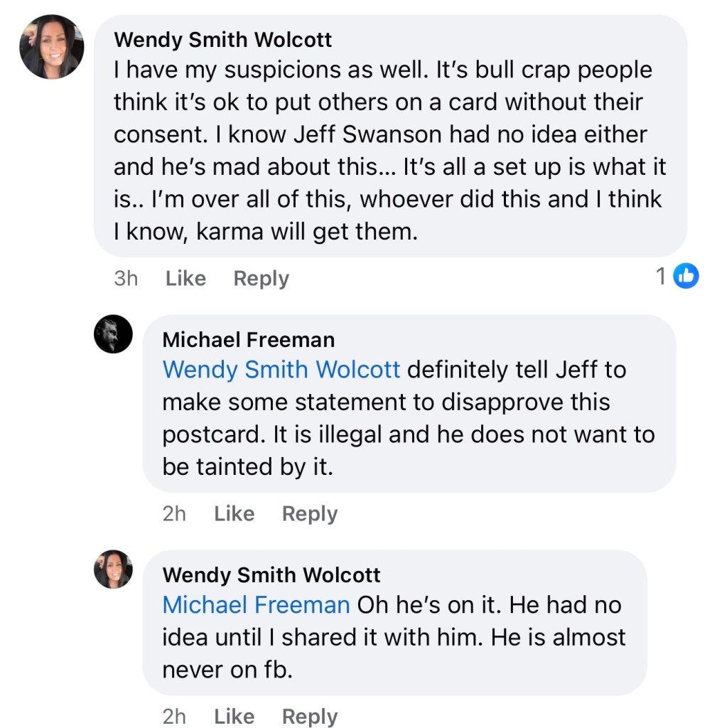Like Michael Freeman's reply about the postcard

(234, 513)
